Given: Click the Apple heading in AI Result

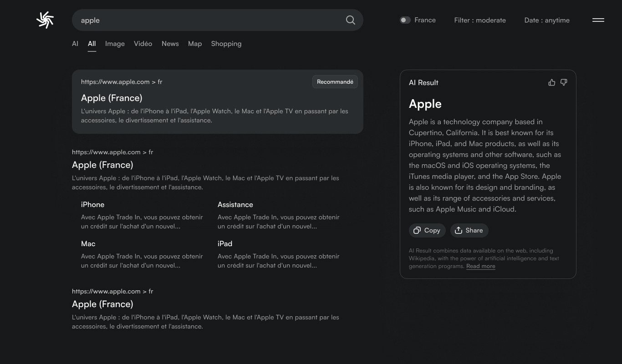Looking at the screenshot, I should point(425,104).
